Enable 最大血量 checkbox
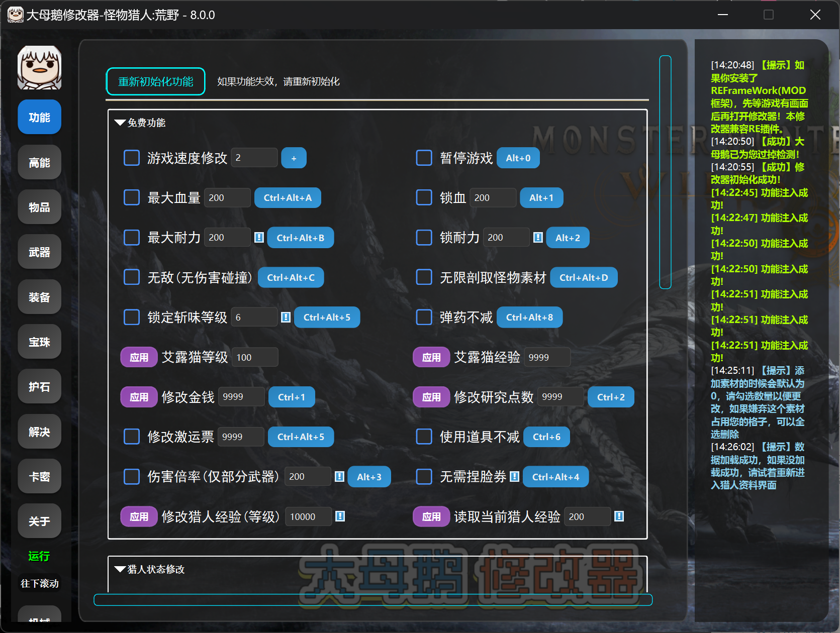 [x=132, y=197]
